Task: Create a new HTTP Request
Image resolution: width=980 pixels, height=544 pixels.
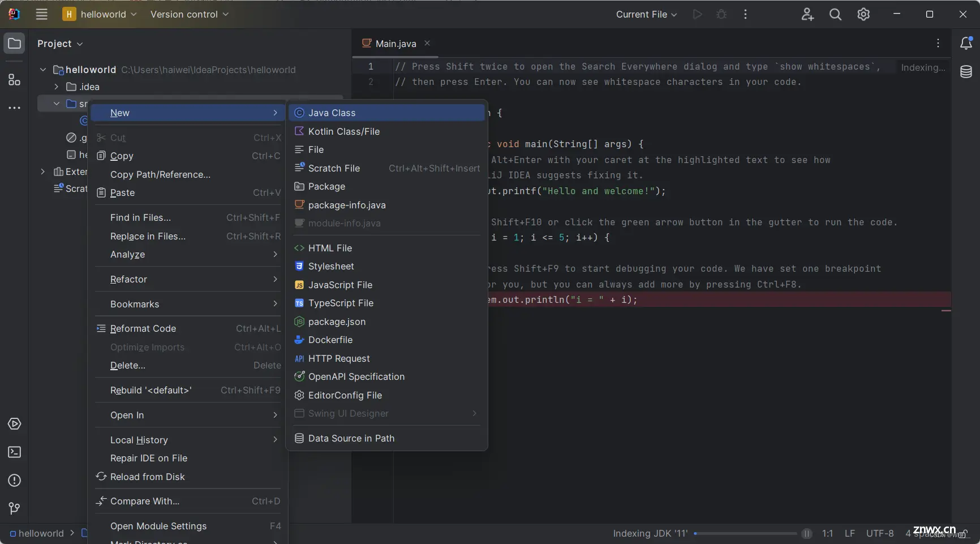Action: coord(387,358)
